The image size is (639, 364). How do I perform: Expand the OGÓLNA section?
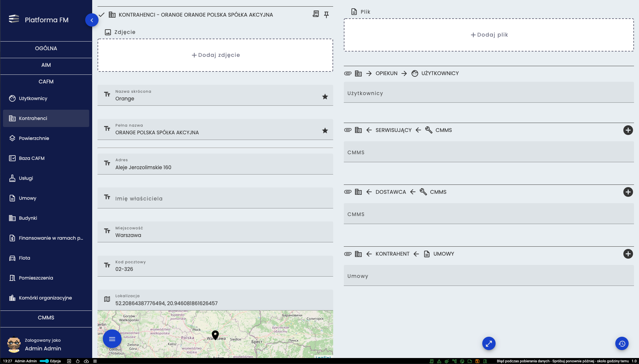pyautogui.click(x=46, y=48)
